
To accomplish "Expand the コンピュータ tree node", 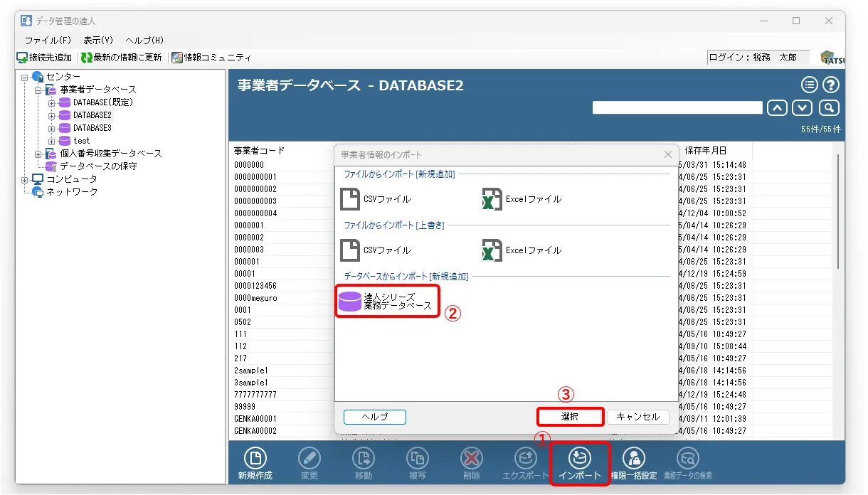I will pos(24,179).
